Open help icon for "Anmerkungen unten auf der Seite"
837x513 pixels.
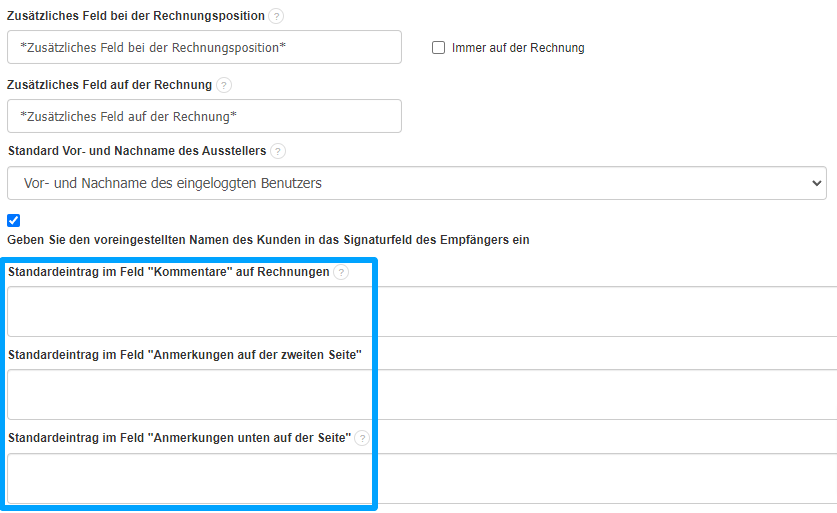(362, 438)
